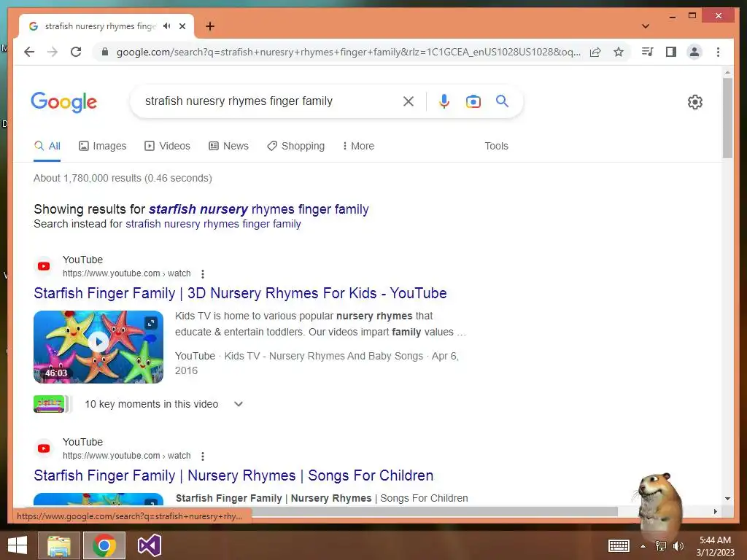Click the vertical scrollbar thumb

[x=727, y=117]
